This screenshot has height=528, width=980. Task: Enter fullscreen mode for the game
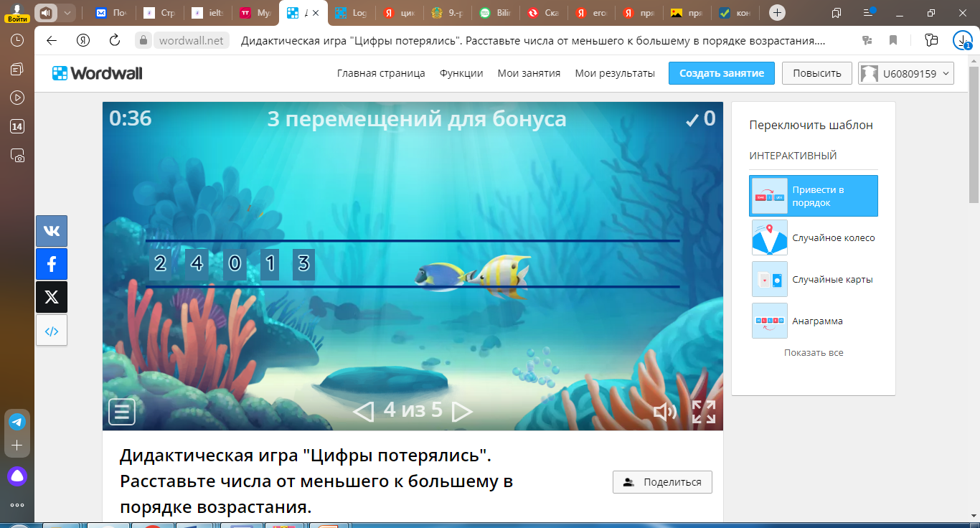tap(704, 412)
